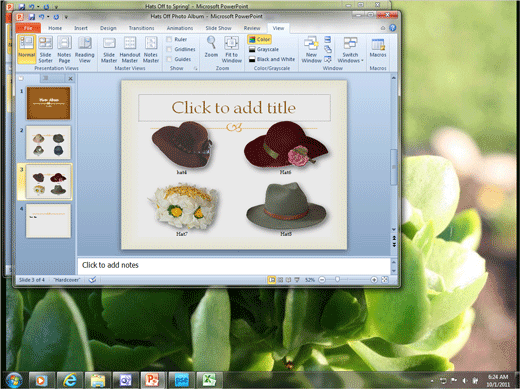Screen dimensions: 520x389
Task: Adjust the zoom slider in status bar
Action: tap(337, 279)
